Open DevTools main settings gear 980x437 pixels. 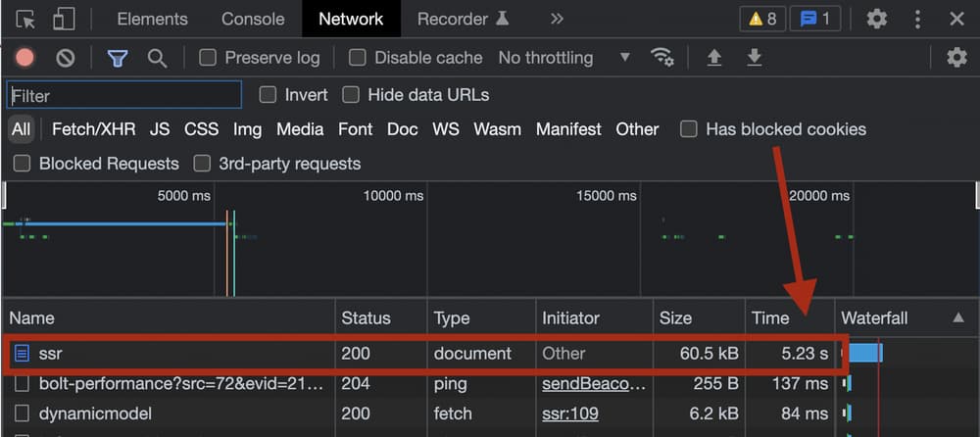(877, 20)
